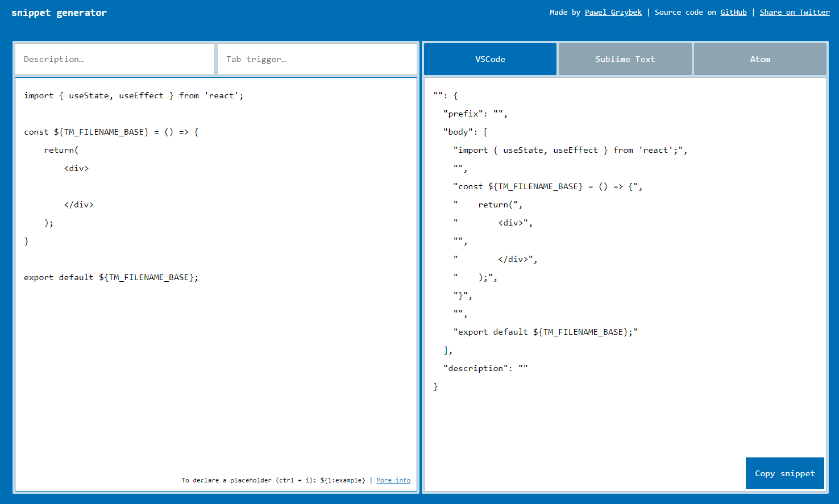
Task: Click the import line in the editor
Action: 134,95
